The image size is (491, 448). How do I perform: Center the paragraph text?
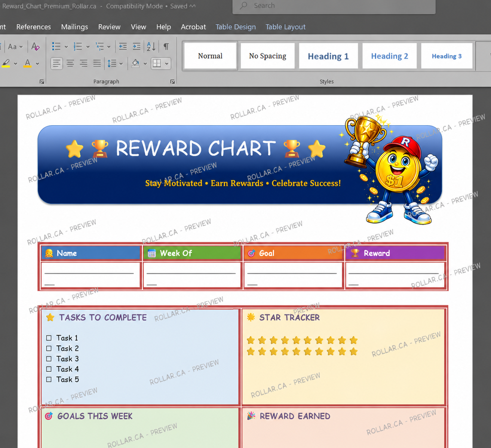(70, 63)
